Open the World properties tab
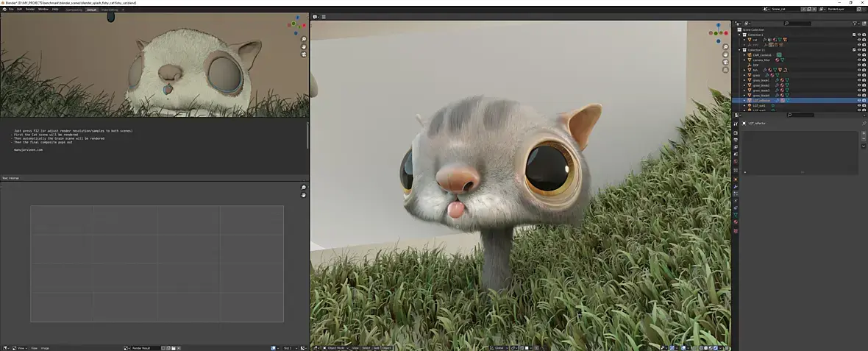The height and width of the screenshot is (351, 868). click(736, 161)
